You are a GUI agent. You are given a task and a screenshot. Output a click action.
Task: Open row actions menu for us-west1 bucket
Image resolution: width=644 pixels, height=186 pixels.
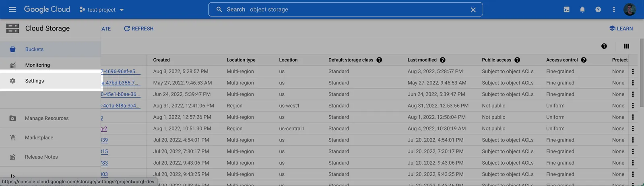tap(633, 106)
